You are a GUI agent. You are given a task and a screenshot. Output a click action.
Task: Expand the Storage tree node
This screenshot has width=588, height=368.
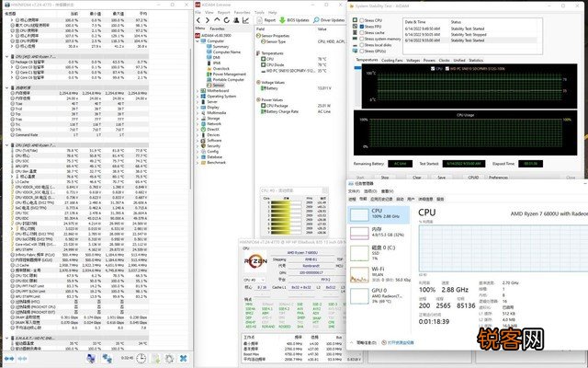coord(196,118)
